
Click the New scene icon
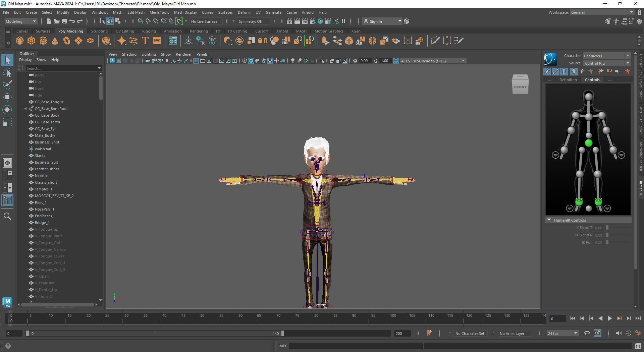[x=49, y=21]
